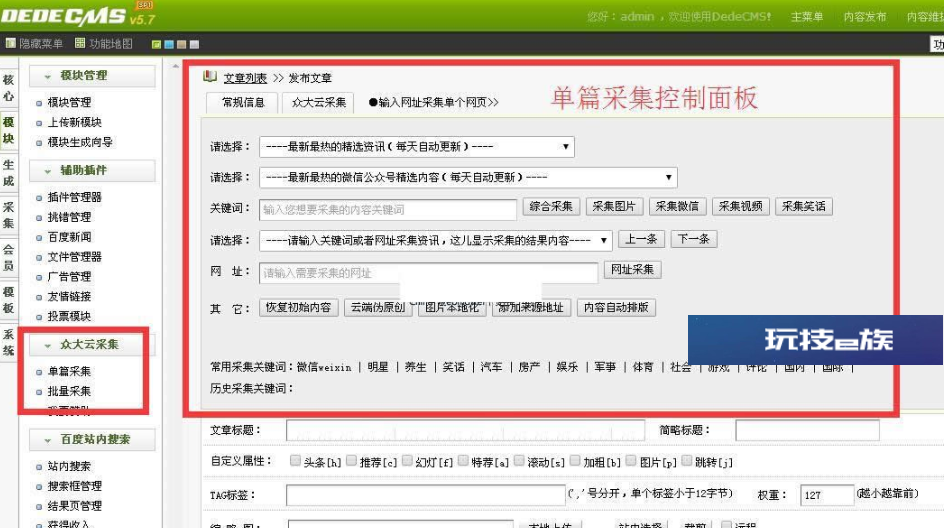Click the 采集笑话 button

(x=804, y=207)
